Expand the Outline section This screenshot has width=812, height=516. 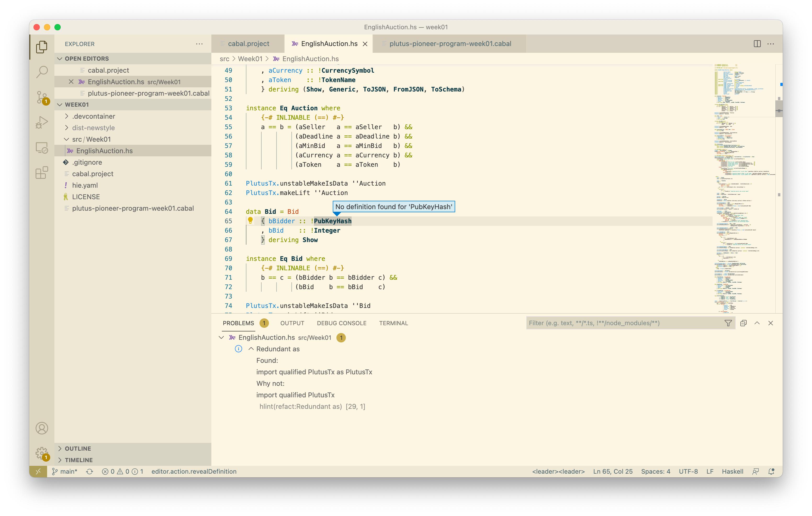click(x=60, y=448)
